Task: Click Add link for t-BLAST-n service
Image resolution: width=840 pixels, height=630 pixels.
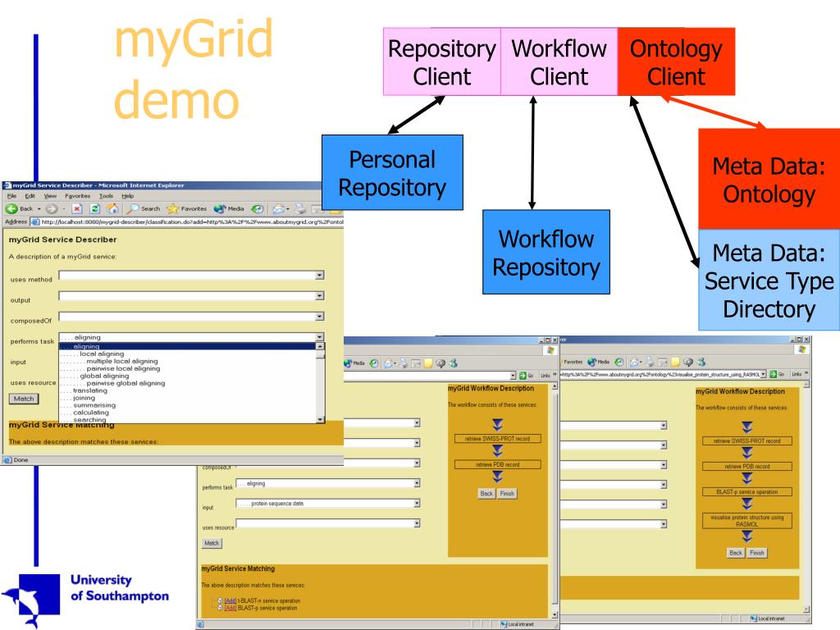Action: point(231,601)
